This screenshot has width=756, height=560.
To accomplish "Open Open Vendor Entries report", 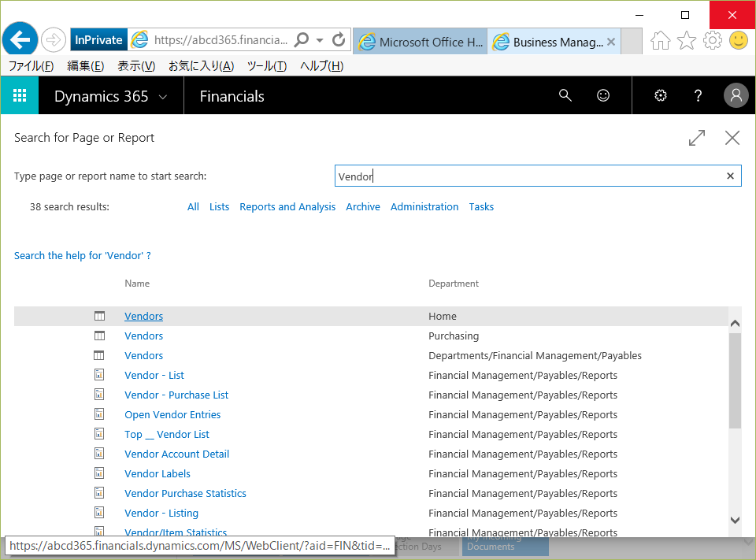I will click(x=172, y=414).
